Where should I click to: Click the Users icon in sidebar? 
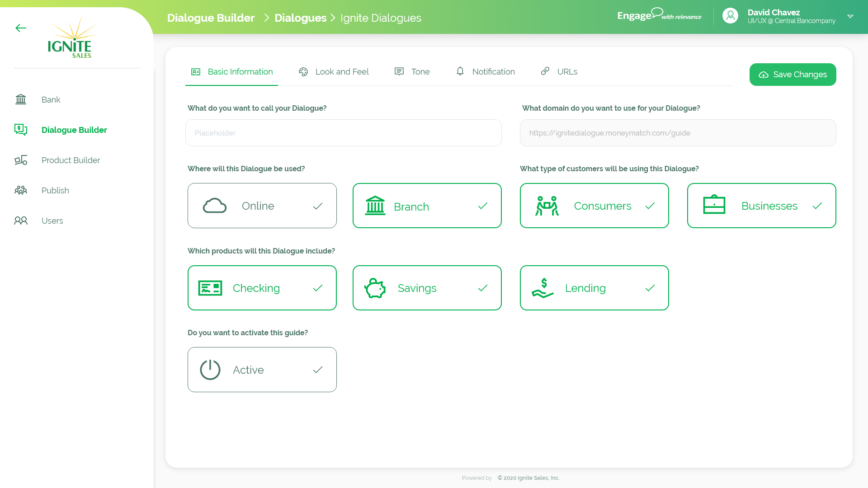tap(21, 221)
